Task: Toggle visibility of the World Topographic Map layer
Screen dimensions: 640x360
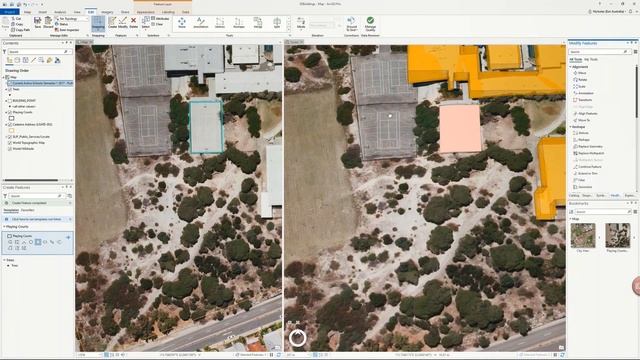Action: click(10, 143)
